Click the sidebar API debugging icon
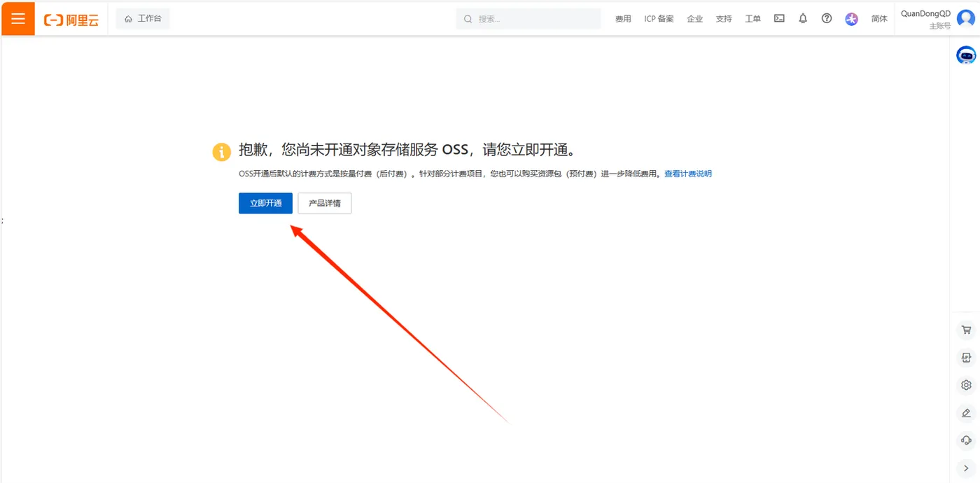Screen dimensions: 980x483 966,358
